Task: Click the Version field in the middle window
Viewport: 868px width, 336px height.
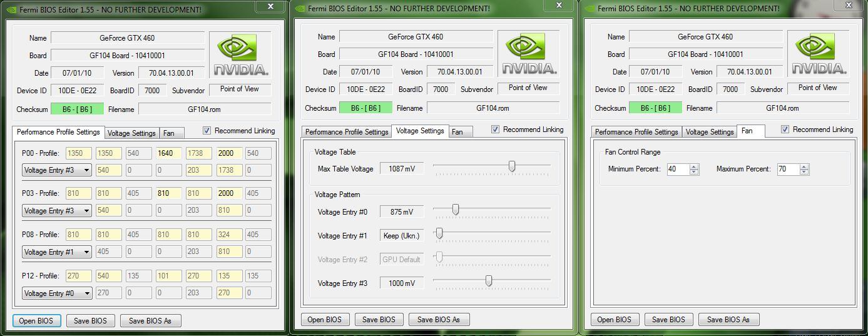Action: coord(460,72)
